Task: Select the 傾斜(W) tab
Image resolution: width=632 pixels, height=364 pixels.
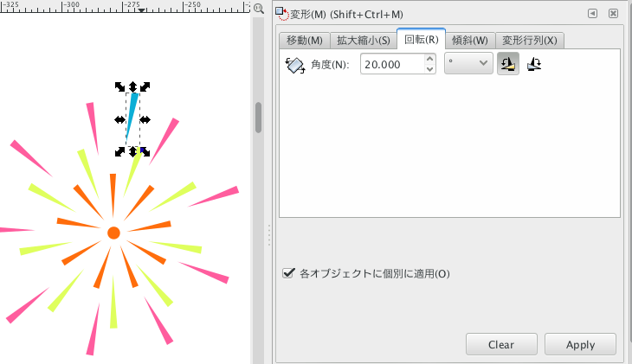Action: (470, 40)
